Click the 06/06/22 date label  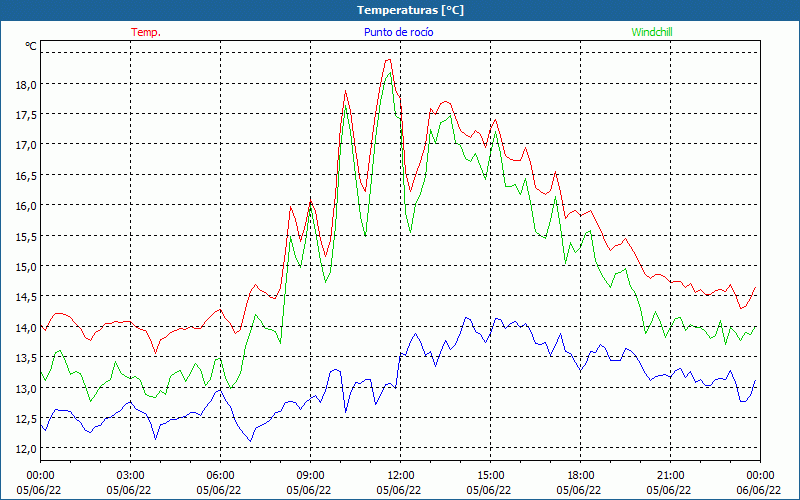(759, 490)
